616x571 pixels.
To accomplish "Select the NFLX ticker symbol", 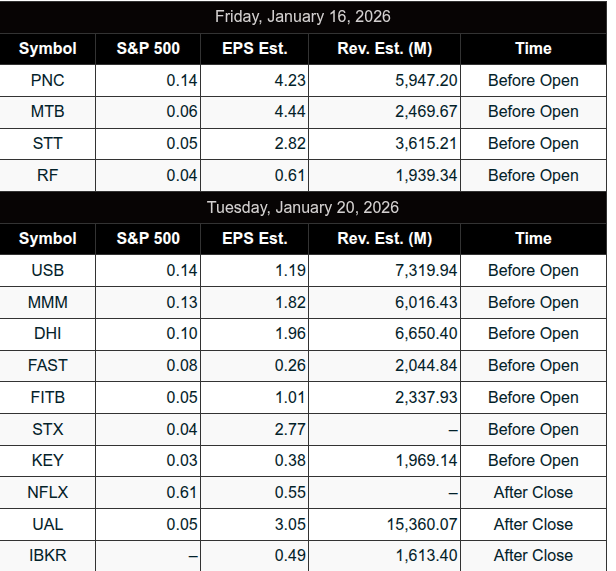I will click(x=47, y=493).
